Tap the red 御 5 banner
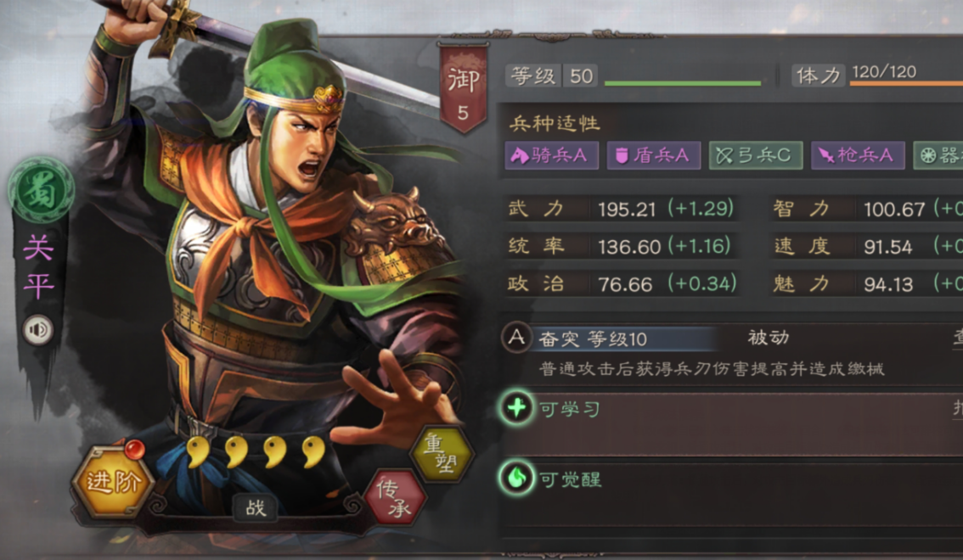Screen dimensions: 963x560 pos(463,87)
